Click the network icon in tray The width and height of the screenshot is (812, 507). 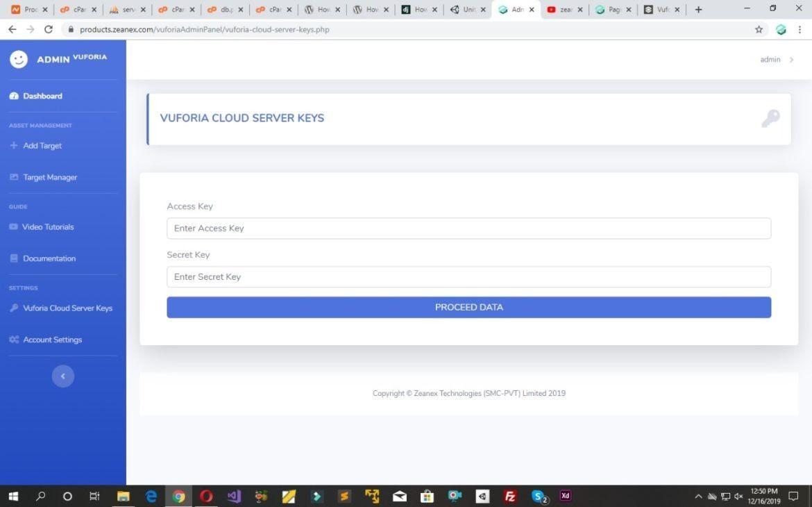point(725,497)
